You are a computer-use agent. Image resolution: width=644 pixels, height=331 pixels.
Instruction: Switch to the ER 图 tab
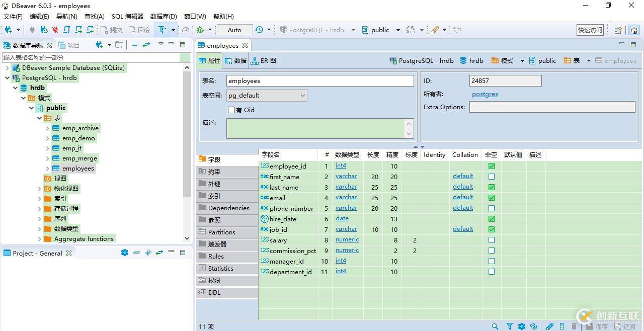264,60
